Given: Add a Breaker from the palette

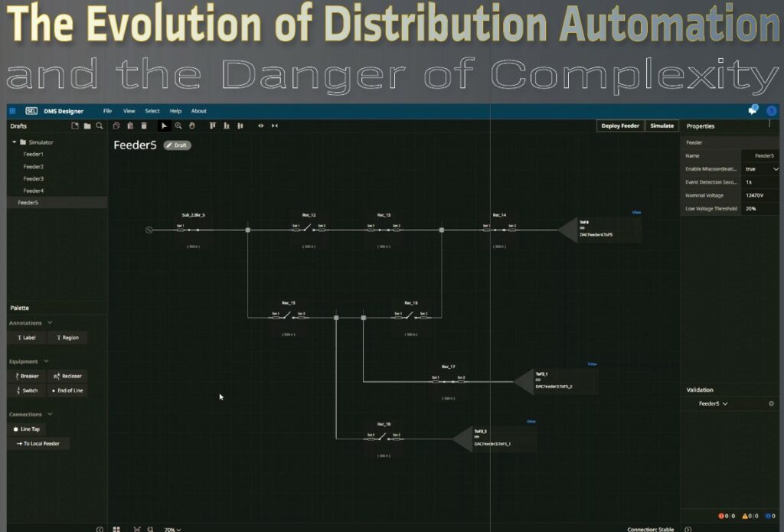Looking at the screenshot, I should pyautogui.click(x=27, y=376).
